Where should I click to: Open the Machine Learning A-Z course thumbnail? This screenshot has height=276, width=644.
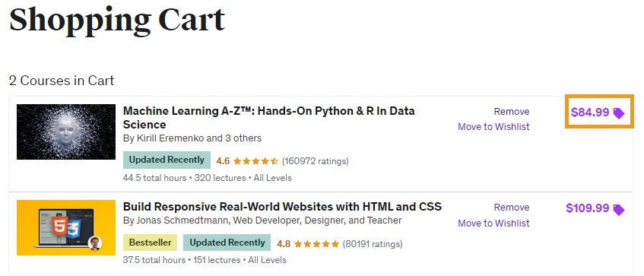(66, 132)
